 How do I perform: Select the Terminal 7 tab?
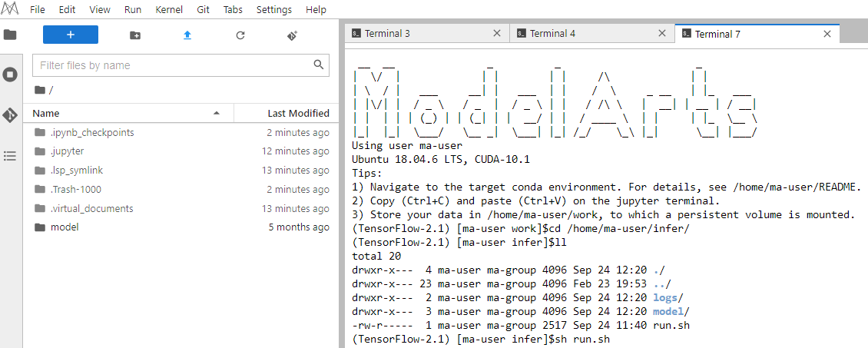[757, 34]
